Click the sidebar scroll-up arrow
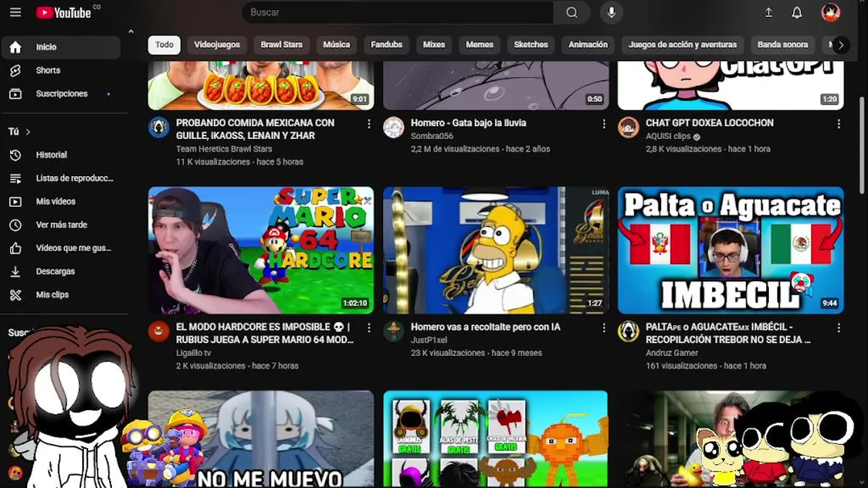 tap(131, 31)
